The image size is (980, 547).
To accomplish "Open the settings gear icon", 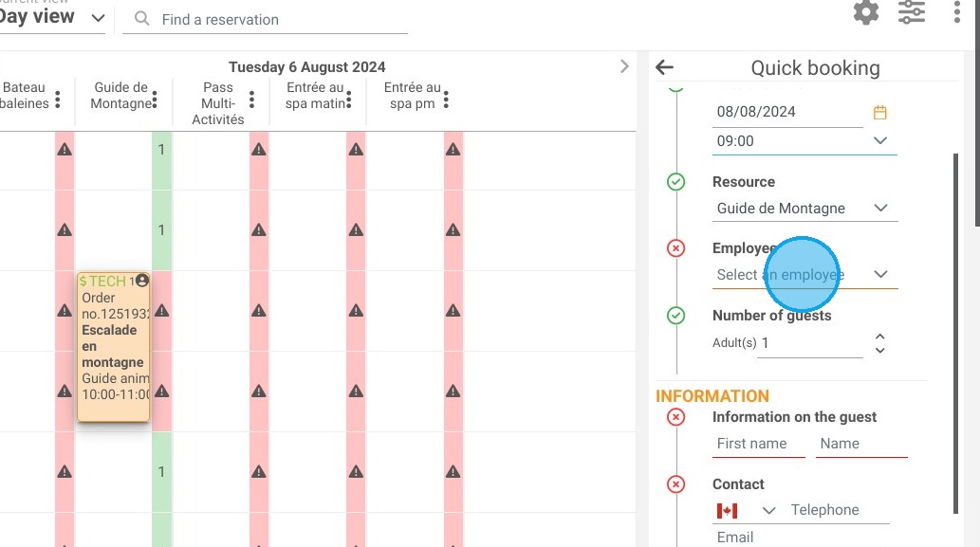I will pyautogui.click(x=865, y=12).
